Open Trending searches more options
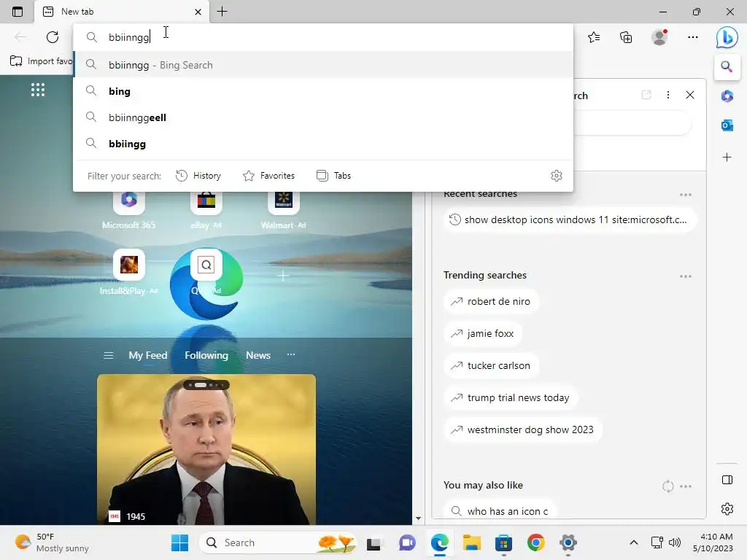The width and height of the screenshot is (747, 560). (x=686, y=276)
